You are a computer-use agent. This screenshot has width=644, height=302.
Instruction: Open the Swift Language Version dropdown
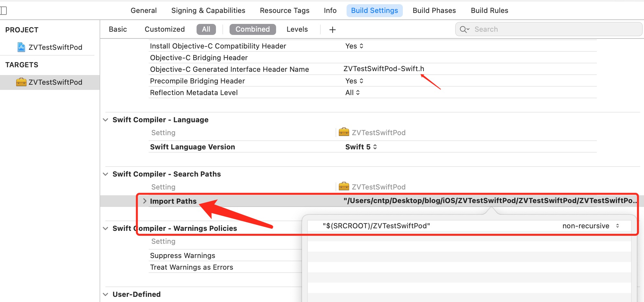coord(361,147)
